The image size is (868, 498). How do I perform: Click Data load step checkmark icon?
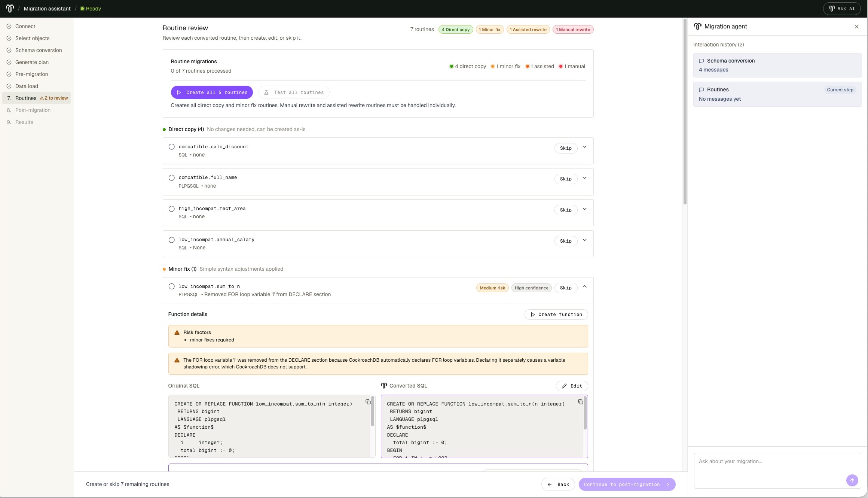pos(9,86)
